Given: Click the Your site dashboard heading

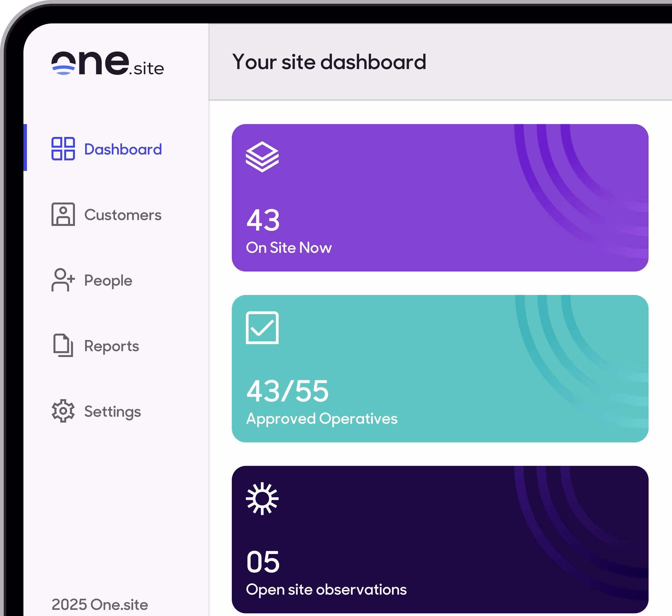Looking at the screenshot, I should [x=329, y=62].
